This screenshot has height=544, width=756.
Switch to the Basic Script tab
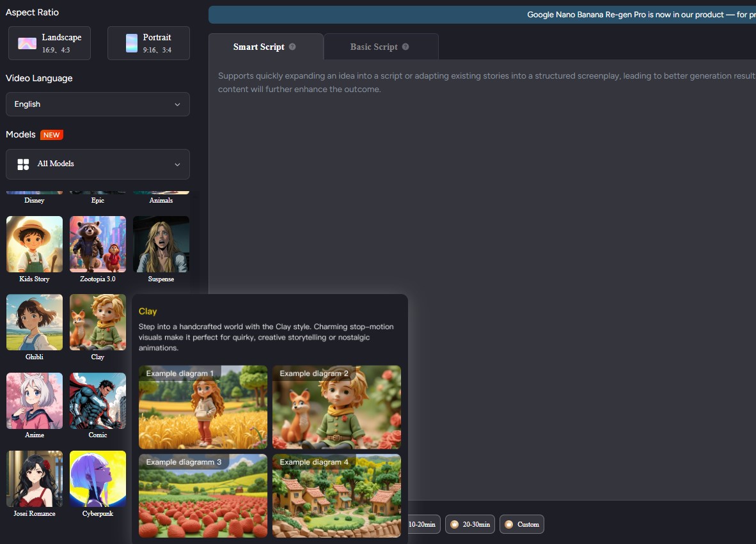(x=374, y=47)
